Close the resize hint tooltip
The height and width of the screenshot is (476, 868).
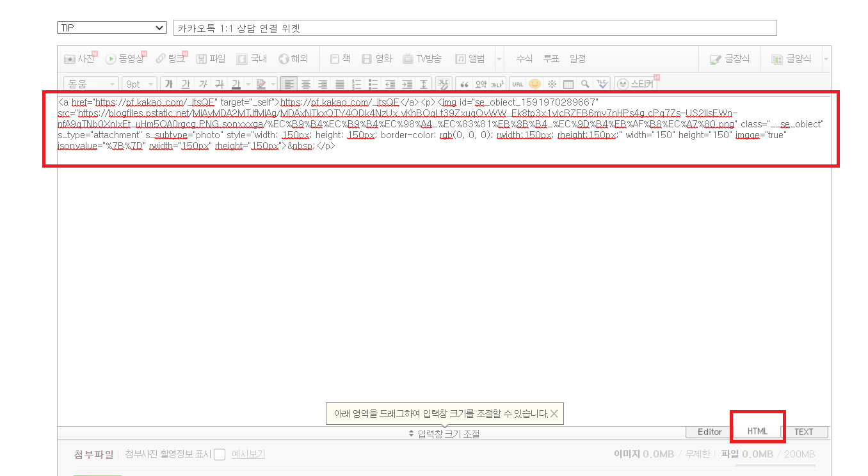[x=554, y=414]
